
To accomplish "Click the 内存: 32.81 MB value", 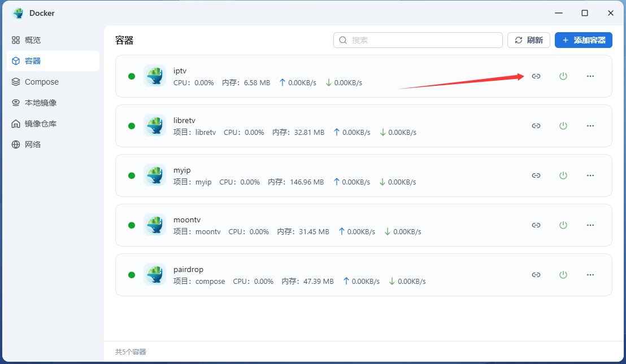I will tap(298, 133).
